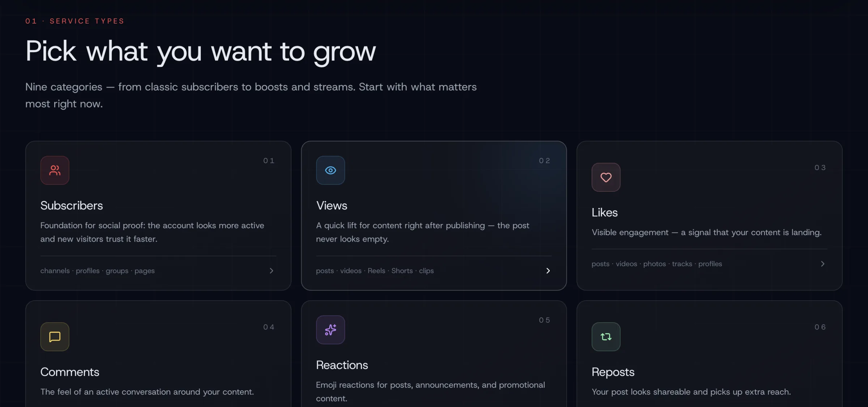The width and height of the screenshot is (868, 407).
Task: Open the Comments card title
Action: click(x=70, y=372)
